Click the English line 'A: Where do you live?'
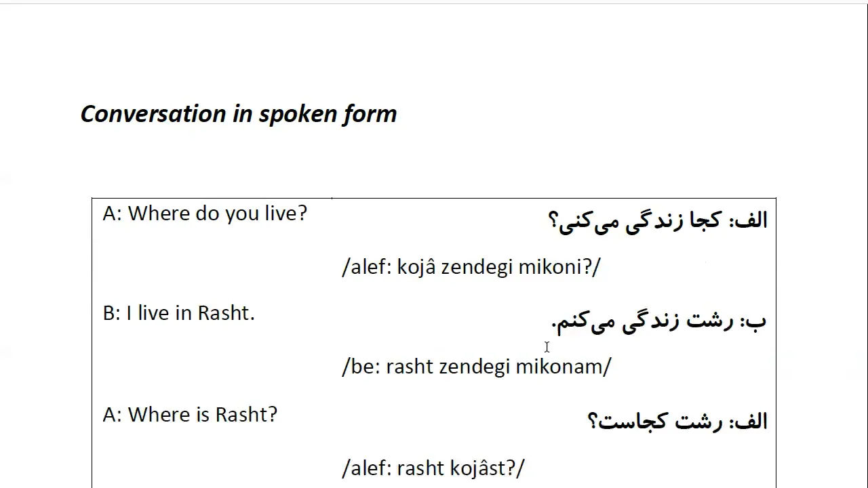 tap(205, 213)
